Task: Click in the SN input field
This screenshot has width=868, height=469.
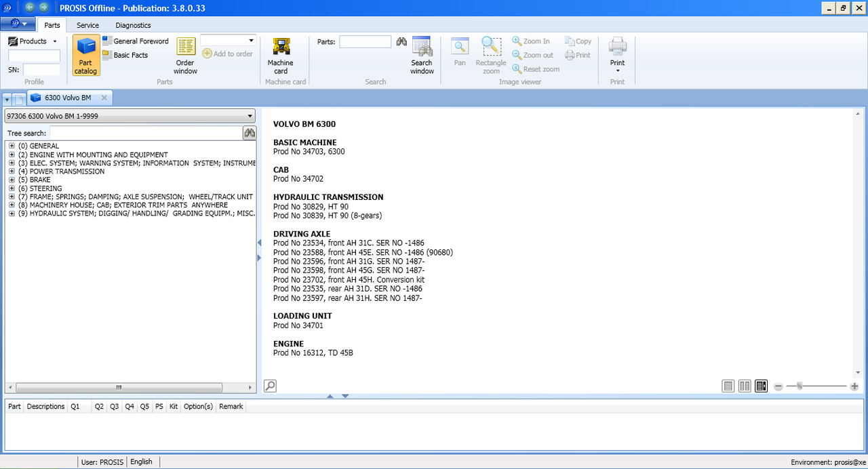Action: pos(41,70)
